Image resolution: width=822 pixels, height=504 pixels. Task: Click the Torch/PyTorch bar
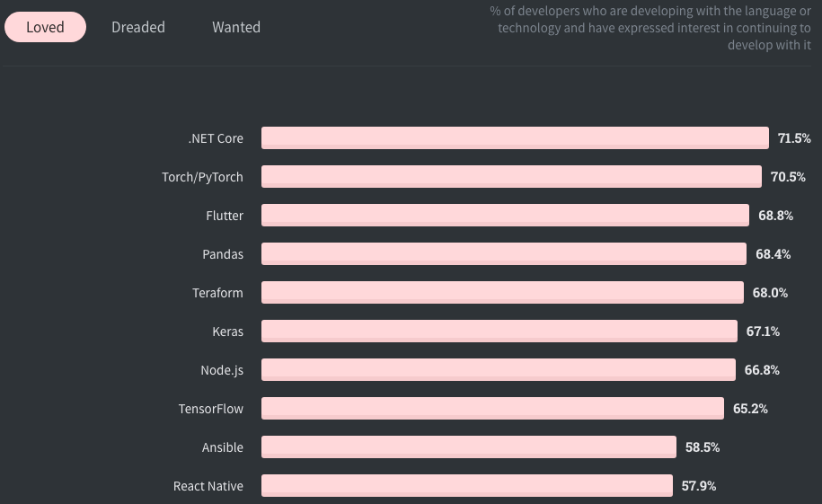pyautogui.click(x=511, y=177)
